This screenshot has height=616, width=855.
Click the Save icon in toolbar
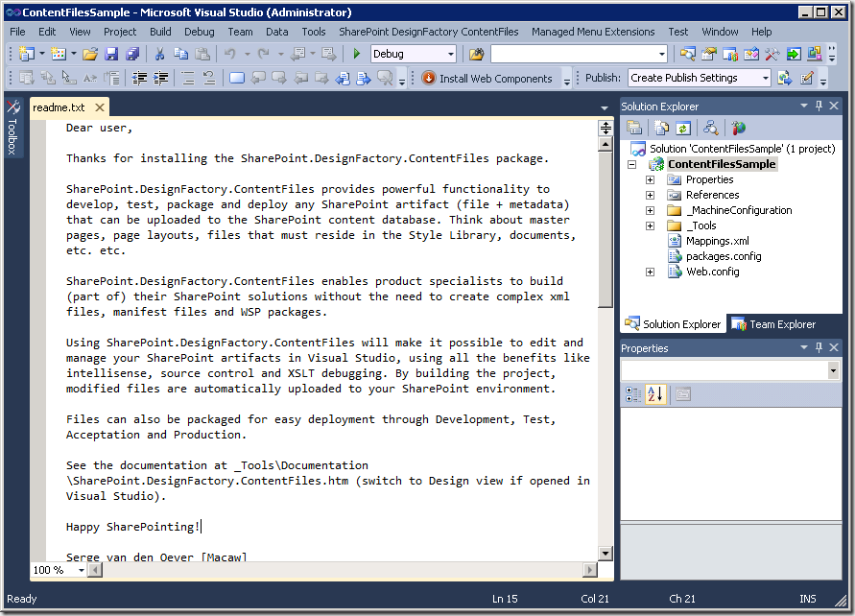111,54
